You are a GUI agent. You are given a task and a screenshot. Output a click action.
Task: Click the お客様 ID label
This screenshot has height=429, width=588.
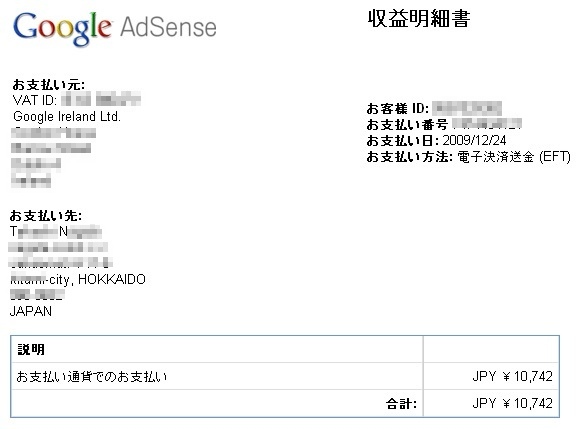(x=398, y=108)
